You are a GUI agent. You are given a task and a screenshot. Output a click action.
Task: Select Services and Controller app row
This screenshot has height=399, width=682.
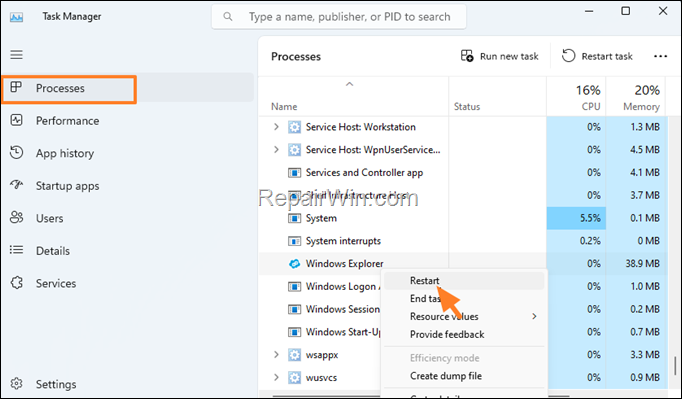point(463,172)
